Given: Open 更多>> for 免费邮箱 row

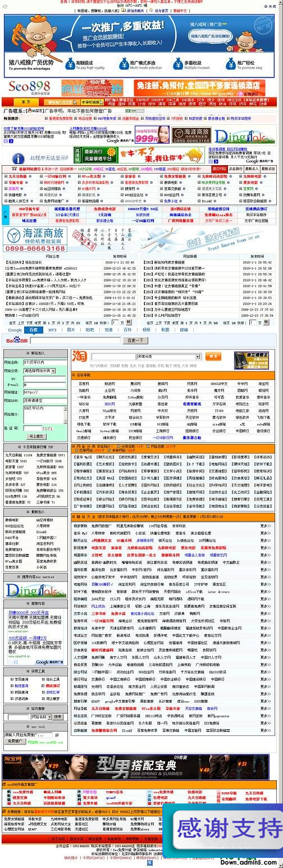Looking at the screenshot, I should coord(266,693).
